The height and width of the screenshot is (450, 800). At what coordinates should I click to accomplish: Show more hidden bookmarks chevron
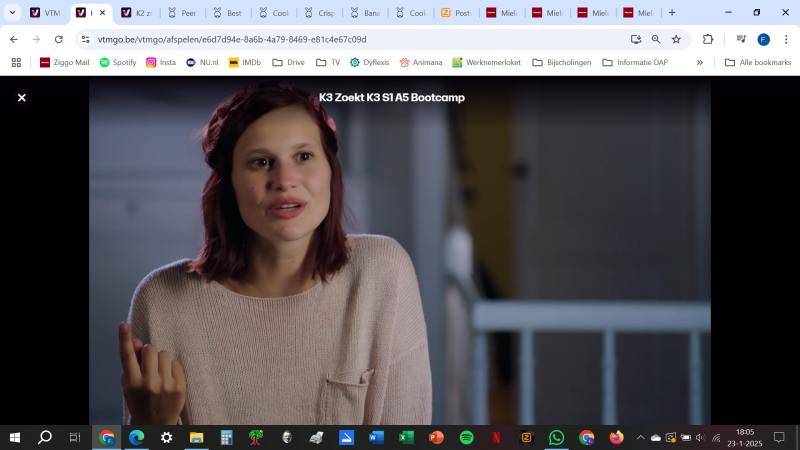point(699,62)
